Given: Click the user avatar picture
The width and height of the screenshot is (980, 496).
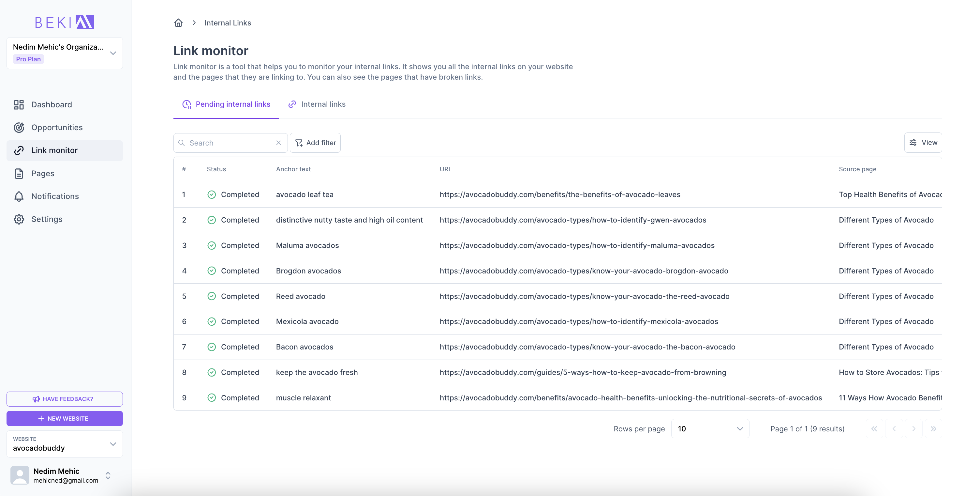Looking at the screenshot, I should 20,475.
